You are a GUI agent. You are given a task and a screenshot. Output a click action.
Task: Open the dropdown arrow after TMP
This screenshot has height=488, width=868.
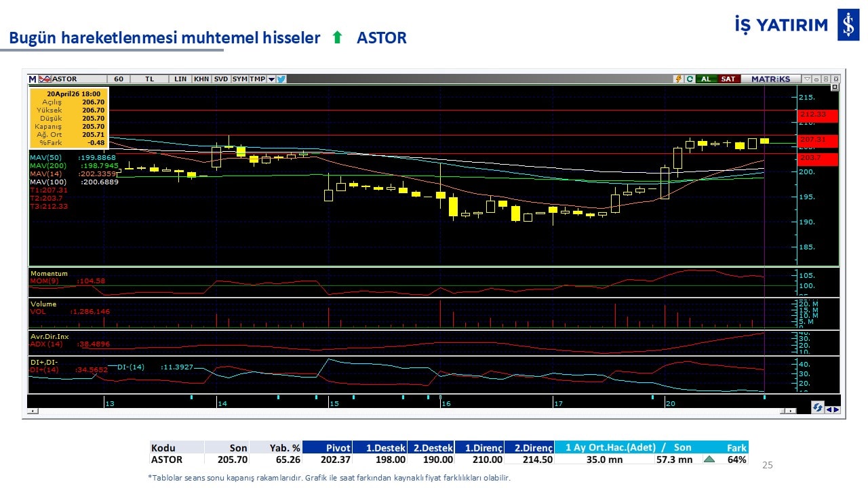pyautogui.click(x=271, y=79)
